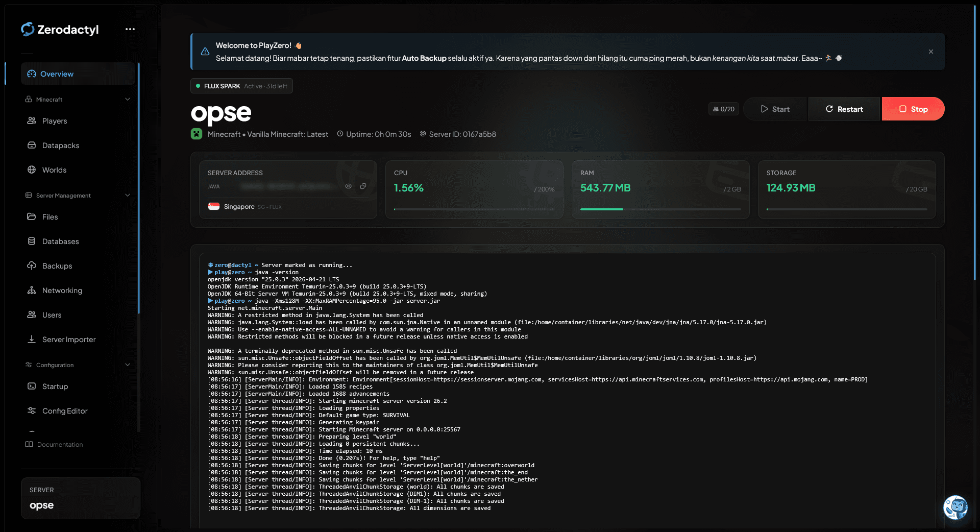Click the Datapacks box icon
The width and height of the screenshot is (980, 532).
click(32, 145)
